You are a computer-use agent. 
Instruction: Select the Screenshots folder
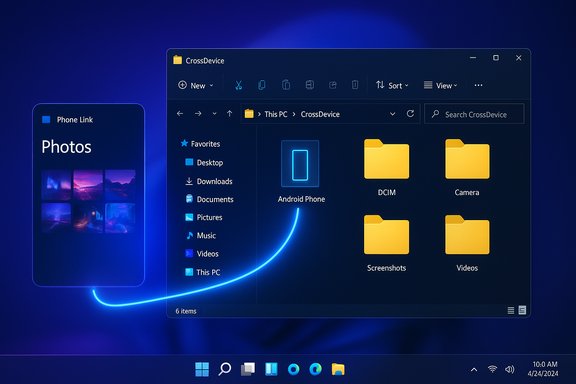386,243
